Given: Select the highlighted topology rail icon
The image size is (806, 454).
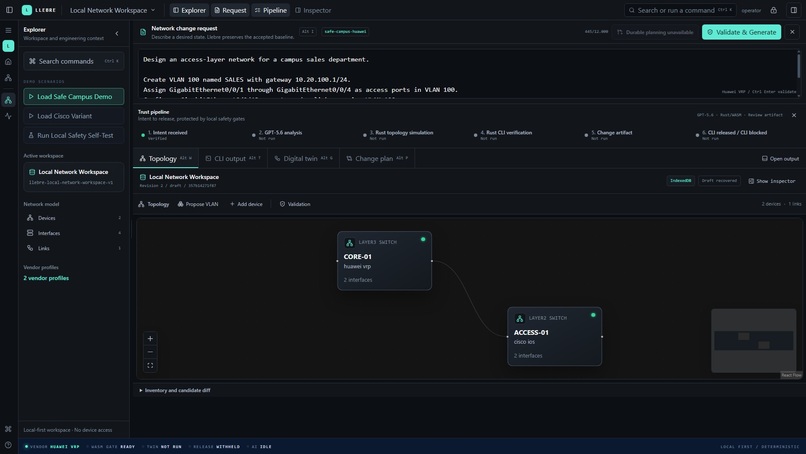Looking at the screenshot, I should click(x=8, y=100).
